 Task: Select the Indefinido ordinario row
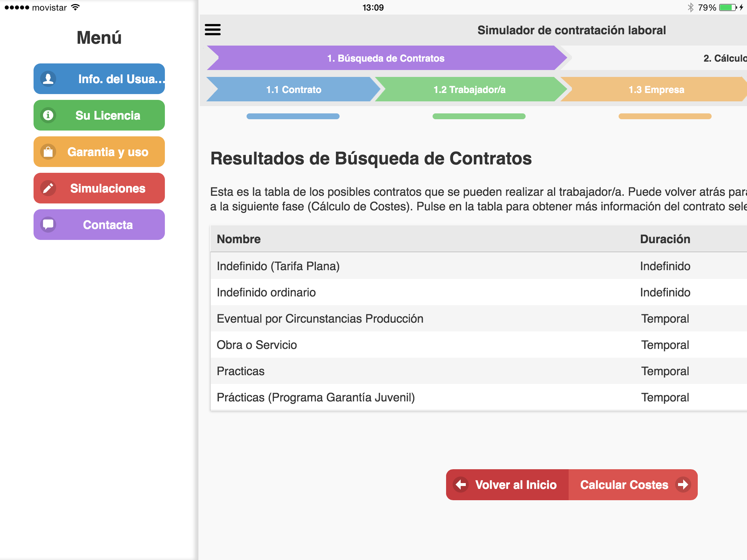point(479,292)
